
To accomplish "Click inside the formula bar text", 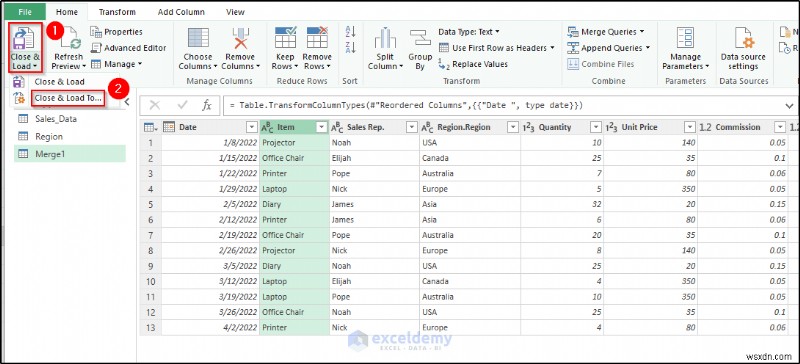I will pos(406,106).
